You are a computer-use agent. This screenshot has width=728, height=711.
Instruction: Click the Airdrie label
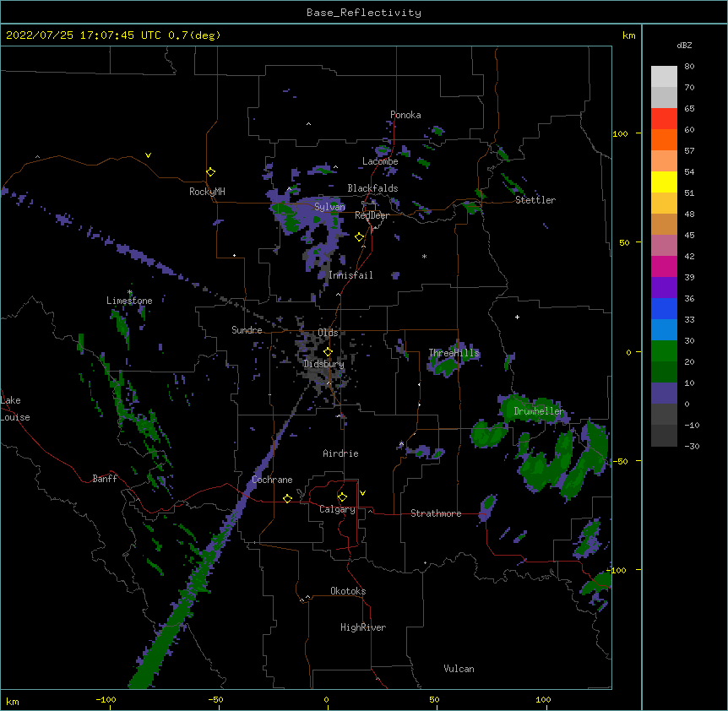pos(341,453)
